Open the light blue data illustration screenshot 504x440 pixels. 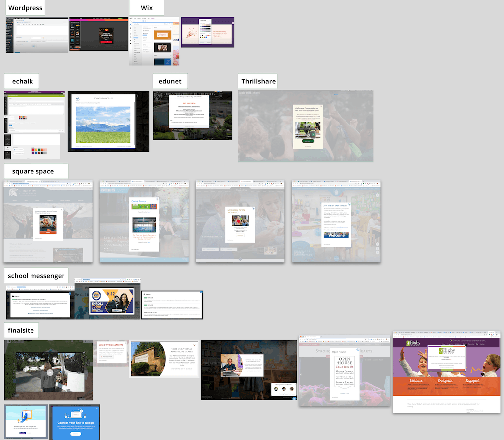click(x=26, y=421)
